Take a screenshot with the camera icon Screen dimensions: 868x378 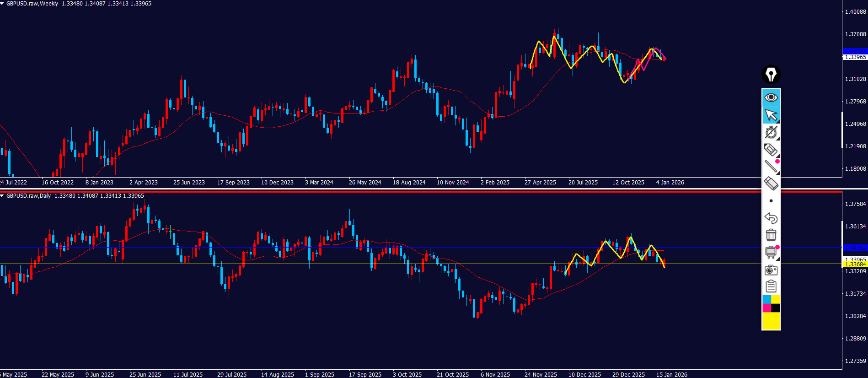771,270
